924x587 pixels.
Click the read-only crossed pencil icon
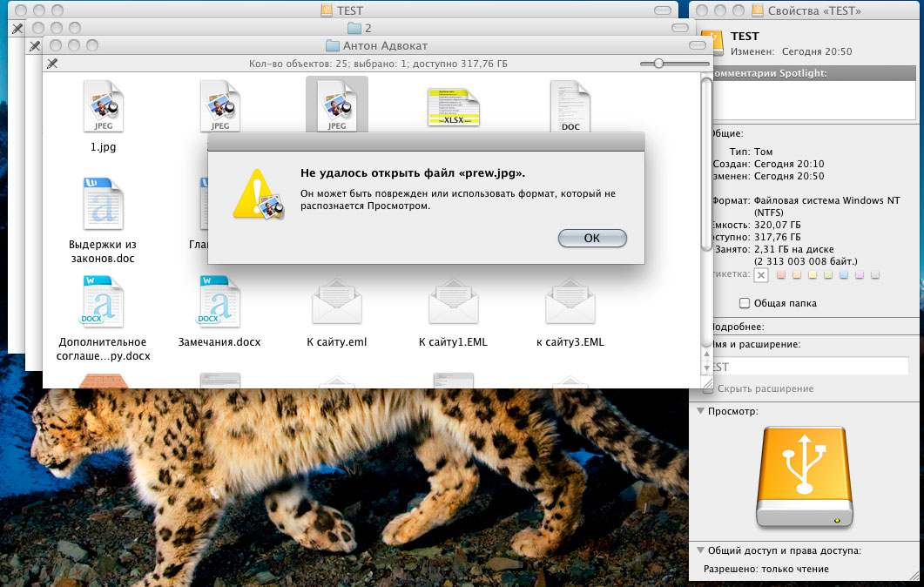[51, 64]
